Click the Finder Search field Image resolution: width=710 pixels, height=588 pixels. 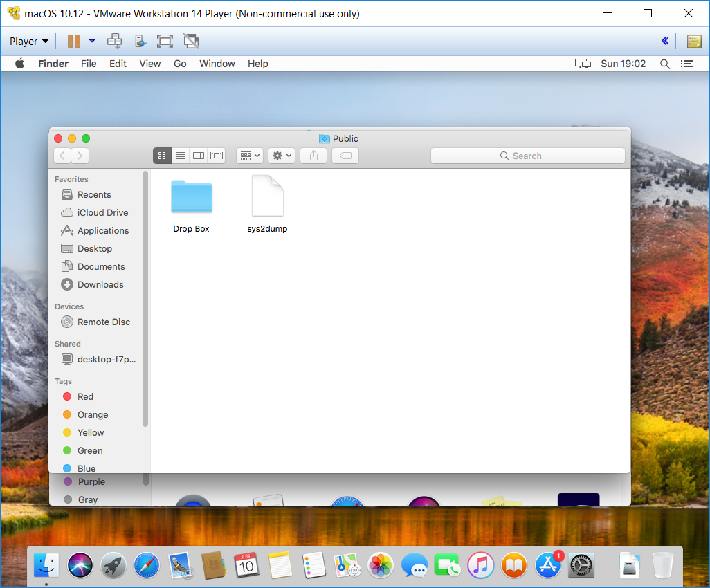[527, 156]
